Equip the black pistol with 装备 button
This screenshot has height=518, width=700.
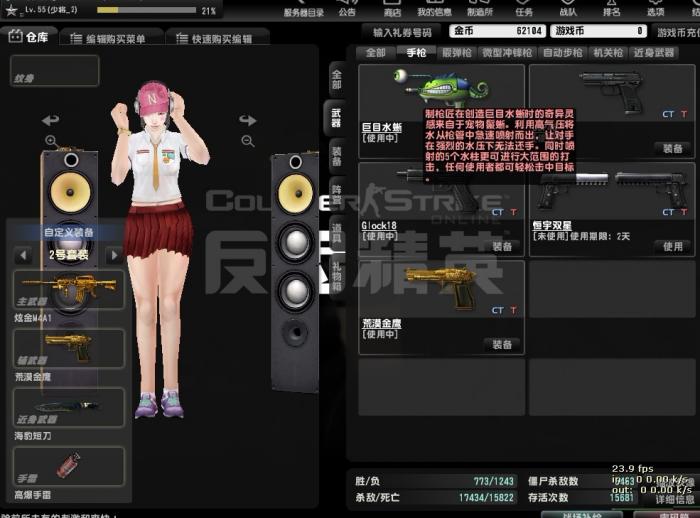672,148
